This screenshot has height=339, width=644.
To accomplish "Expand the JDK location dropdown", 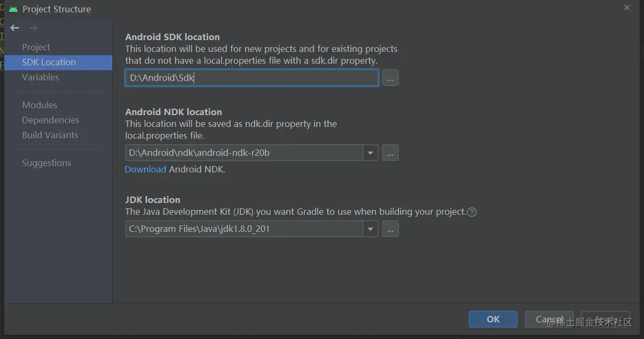I will click(x=371, y=229).
